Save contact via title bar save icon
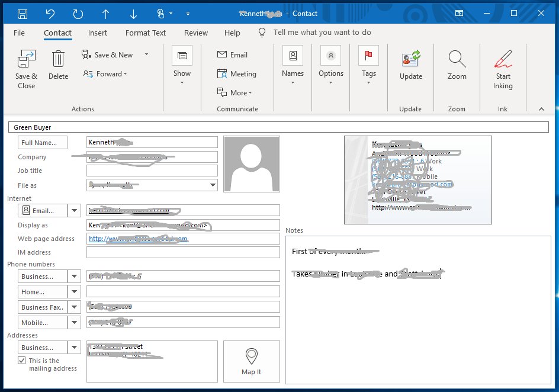The height and width of the screenshot is (392, 559). point(23,14)
